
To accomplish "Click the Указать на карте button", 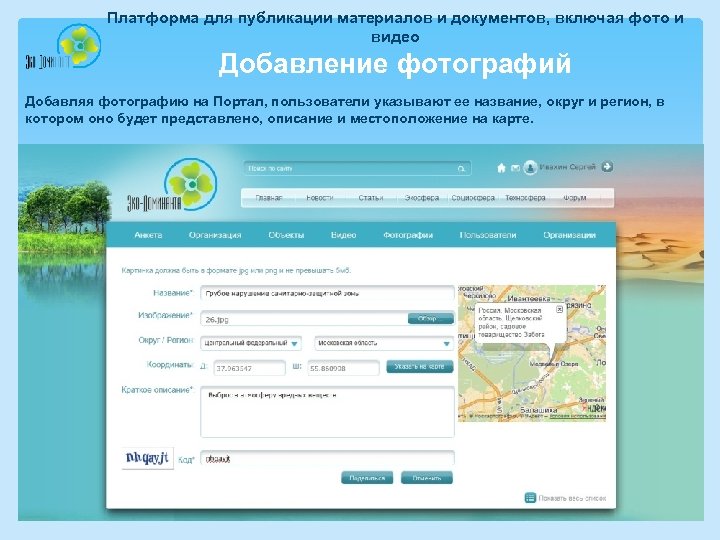I will (x=420, y=366).
